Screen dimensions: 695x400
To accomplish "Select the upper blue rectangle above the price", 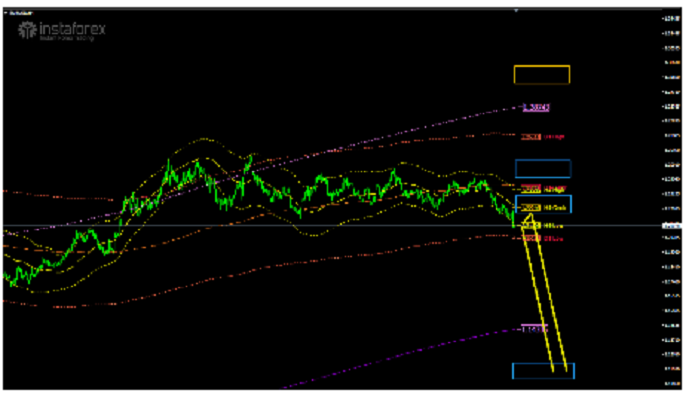I will coord(542,168).
